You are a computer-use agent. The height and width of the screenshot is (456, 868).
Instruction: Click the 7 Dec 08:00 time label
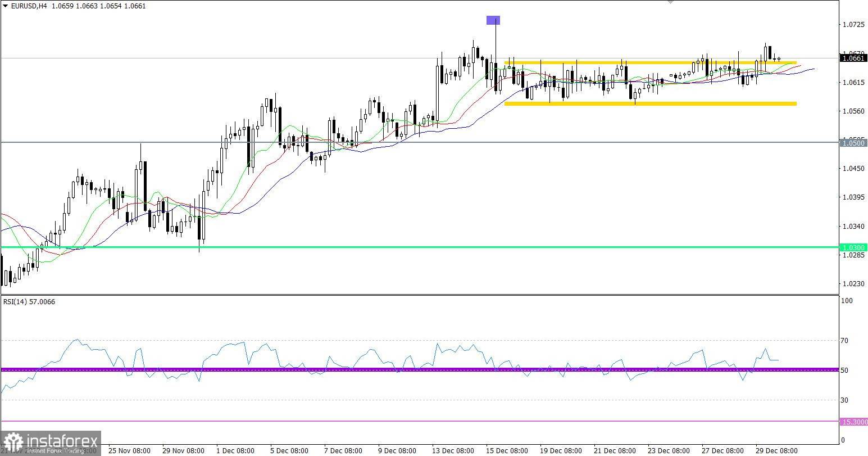point(343,451)
